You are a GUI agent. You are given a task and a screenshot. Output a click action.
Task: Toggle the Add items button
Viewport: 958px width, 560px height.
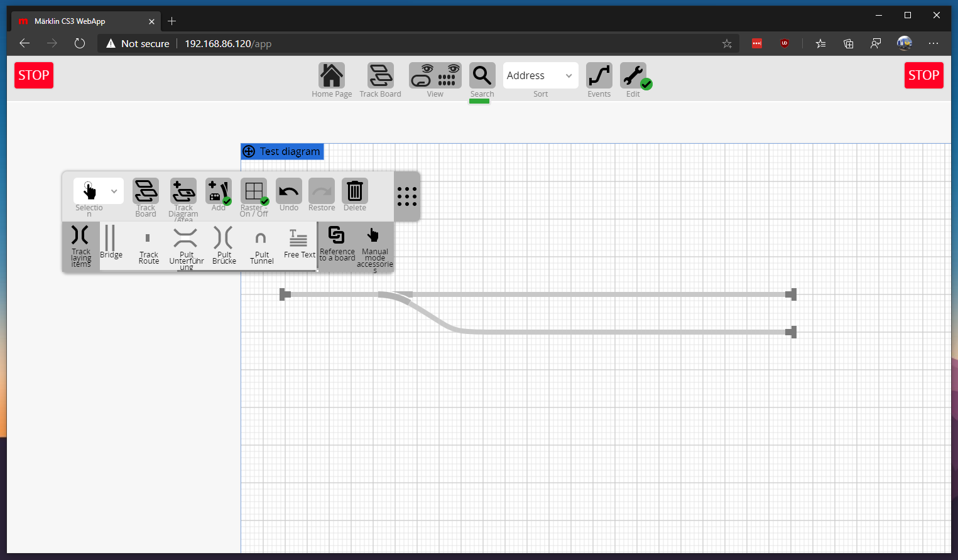pyautogui.click(x=219, y=191)
